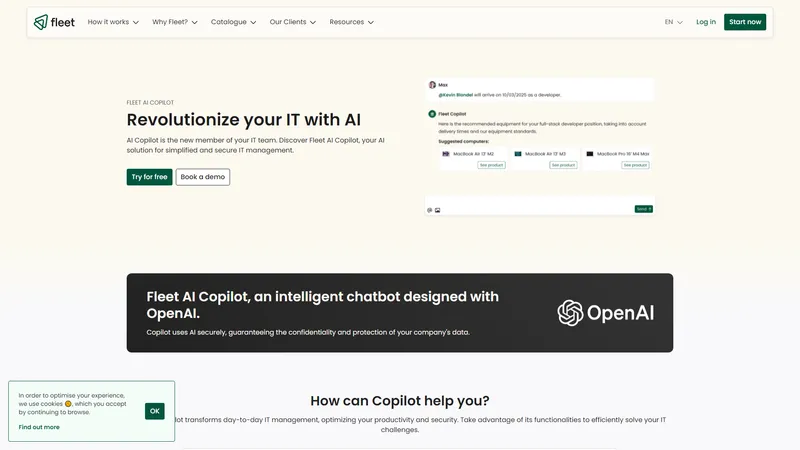Click the Suggested computers label
Image resolution: width=800 pixels, height=450 pixels.
463,141
